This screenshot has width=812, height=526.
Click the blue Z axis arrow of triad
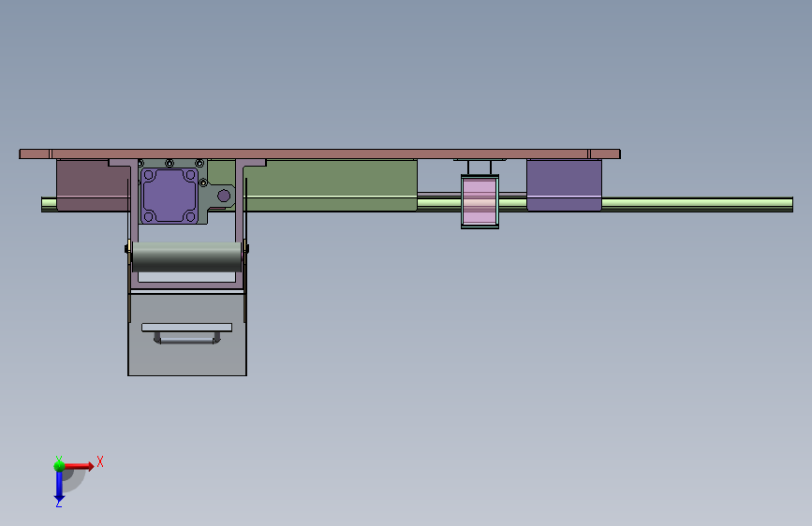click(x=59, y=486)
